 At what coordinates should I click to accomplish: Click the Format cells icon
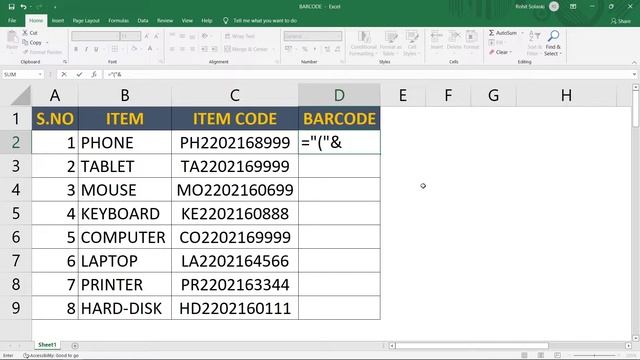point(471,40)
